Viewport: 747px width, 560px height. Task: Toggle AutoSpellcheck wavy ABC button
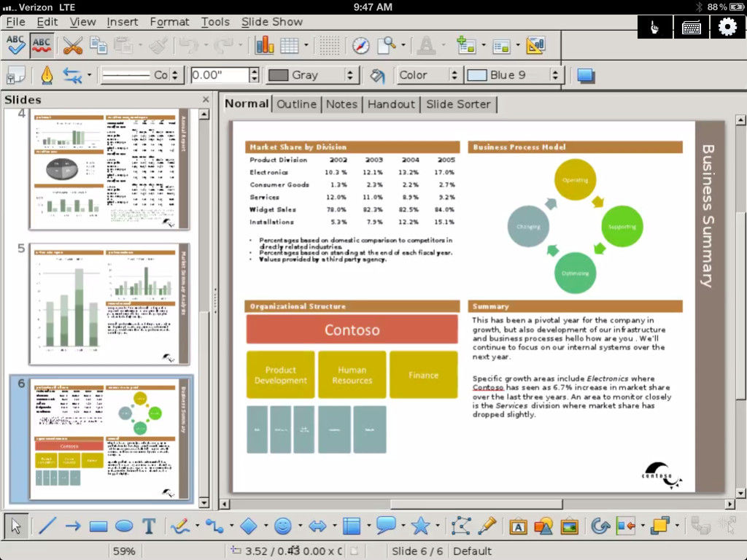[42, 46]
